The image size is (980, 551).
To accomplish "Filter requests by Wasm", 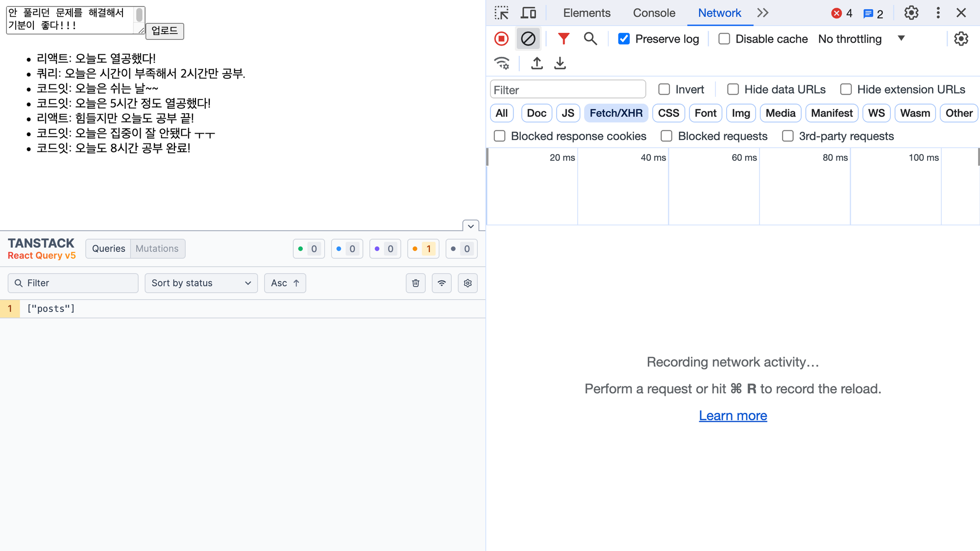I will (x=915, y=113).
